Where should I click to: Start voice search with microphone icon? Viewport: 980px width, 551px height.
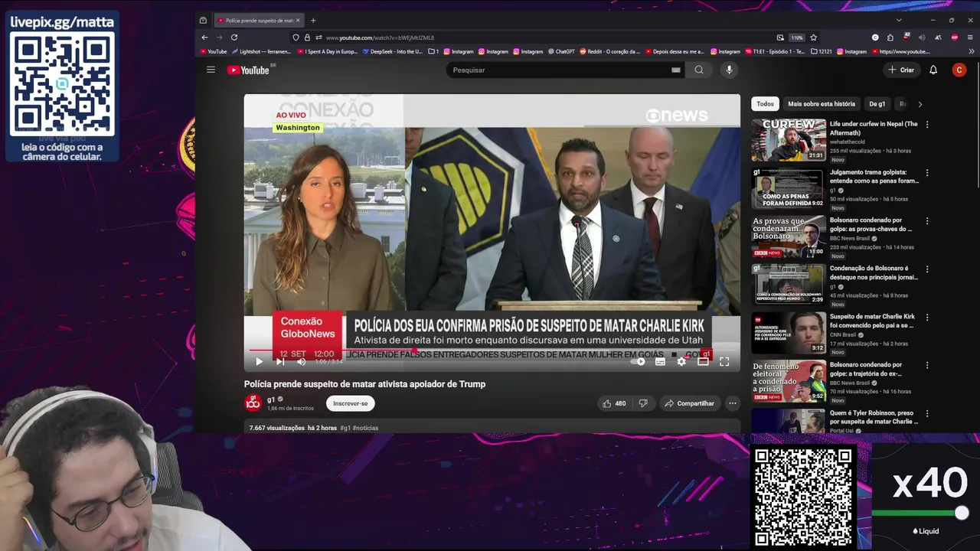pyautogui.click(x=729, y=70)
